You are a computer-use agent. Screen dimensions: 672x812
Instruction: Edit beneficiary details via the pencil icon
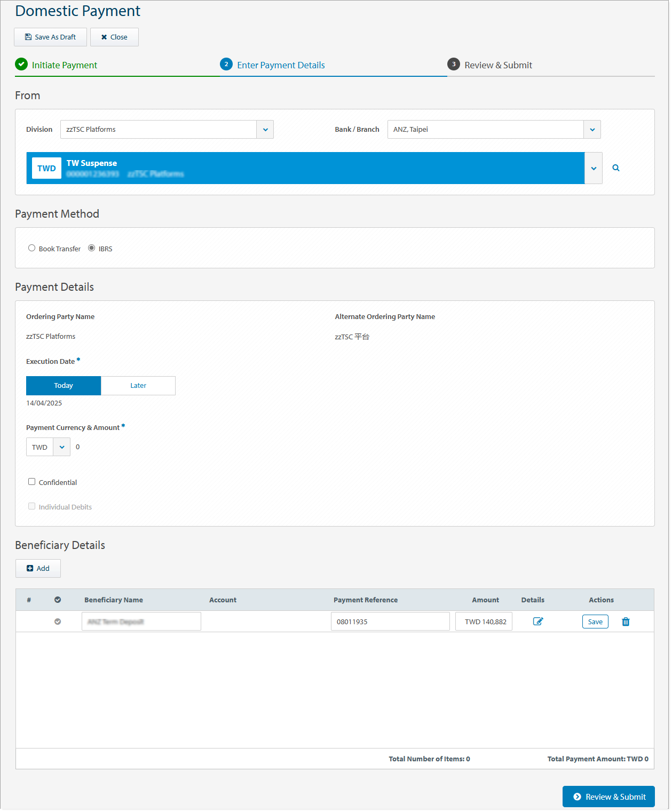point(538,621)
